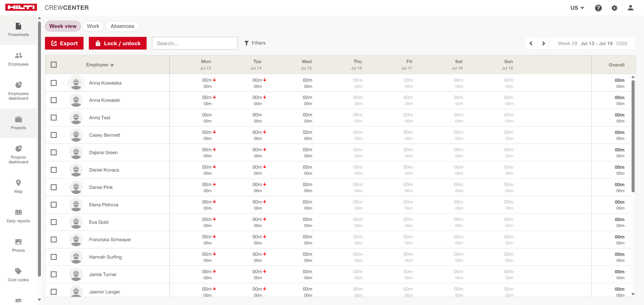
Task: Open Projects briefcase icon in sidebar
Action: click(18, 119)
